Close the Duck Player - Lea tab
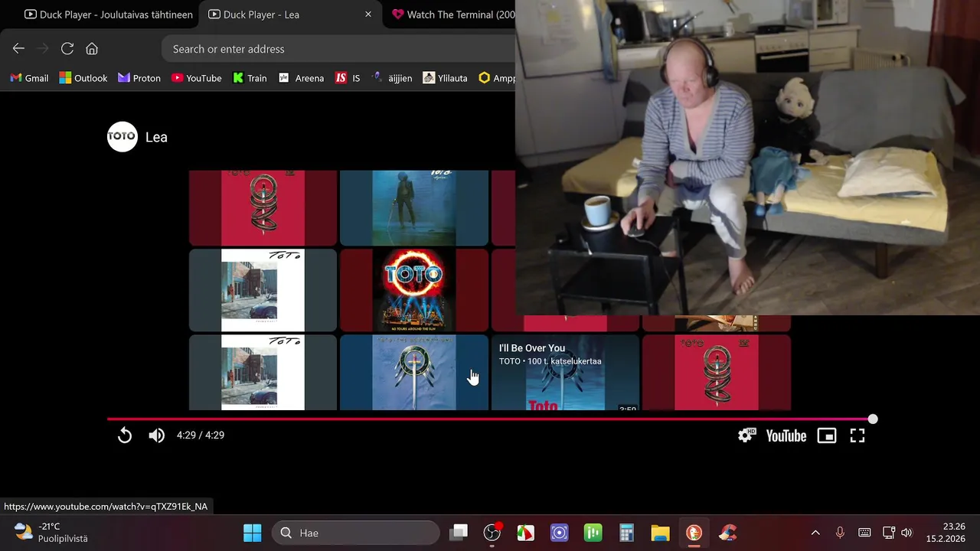Screen dimensions: 980x551 [368, 15]
